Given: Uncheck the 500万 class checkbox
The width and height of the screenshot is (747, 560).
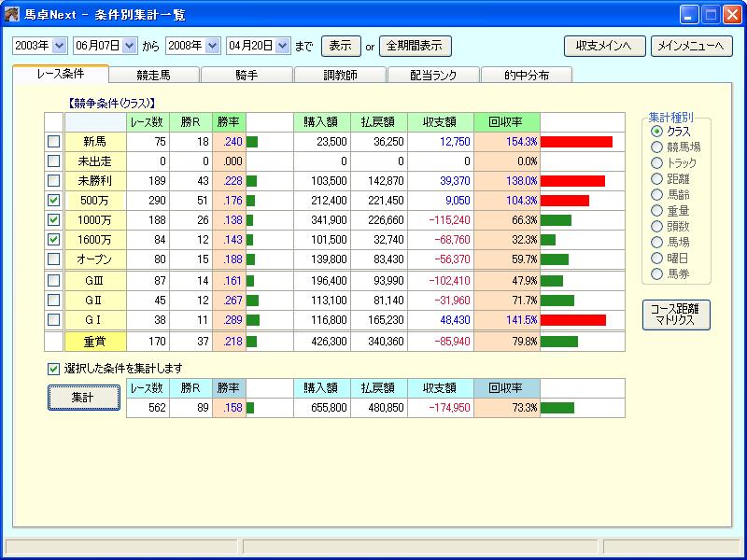Looking at the screenshot, I should point(54,200).
